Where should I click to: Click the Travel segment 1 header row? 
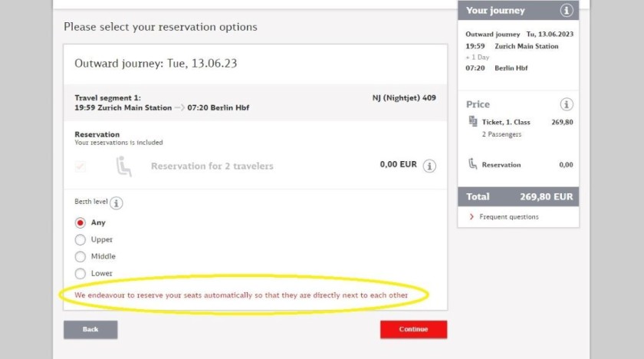coord(255,103)
